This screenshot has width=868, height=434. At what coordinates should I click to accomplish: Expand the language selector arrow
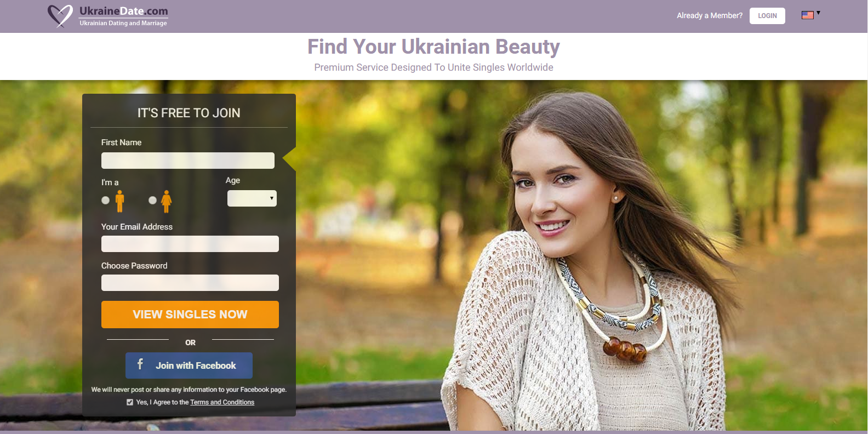818,13
